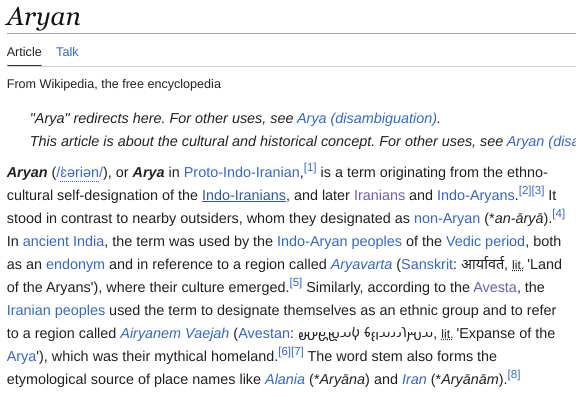Go to the Vedic period article
The width and height of the screenshot is (576, 397).
[485, 241]
